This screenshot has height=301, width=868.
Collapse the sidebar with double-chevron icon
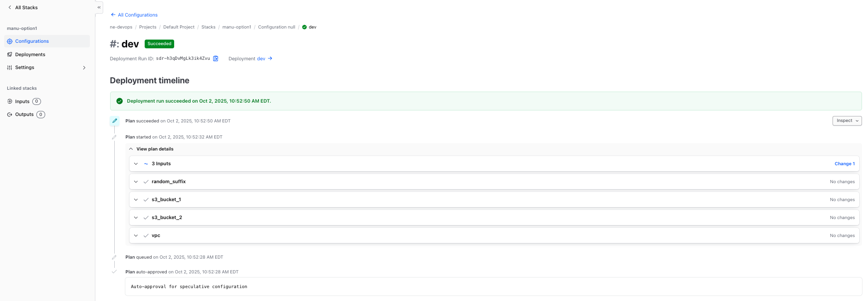click(x=99, y=7)
